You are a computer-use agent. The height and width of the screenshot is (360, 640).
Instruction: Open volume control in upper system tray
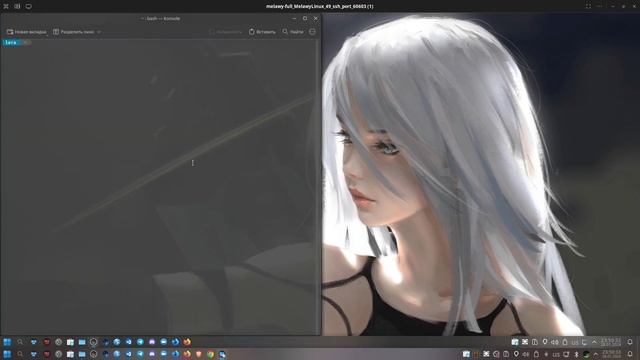555,342
